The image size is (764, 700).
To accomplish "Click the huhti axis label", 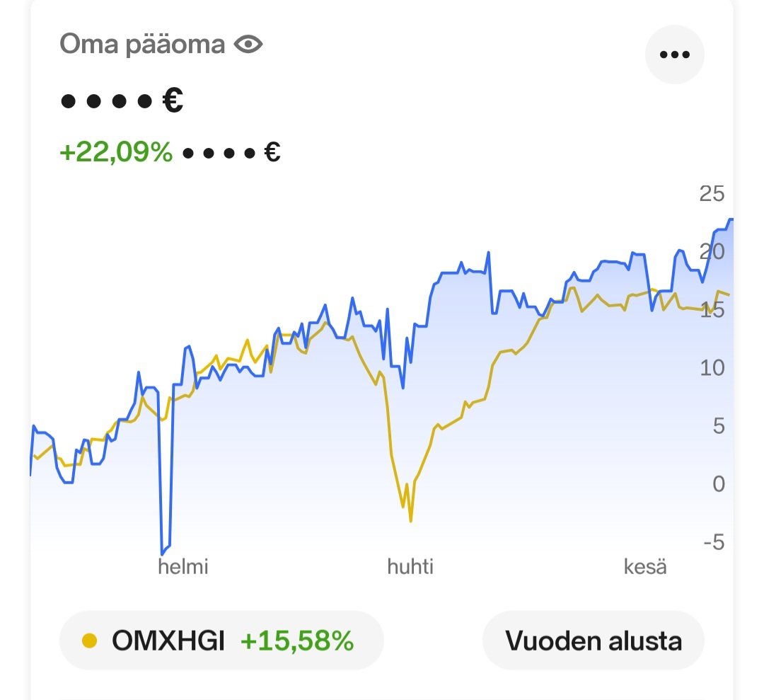I will tap(411, 566).
